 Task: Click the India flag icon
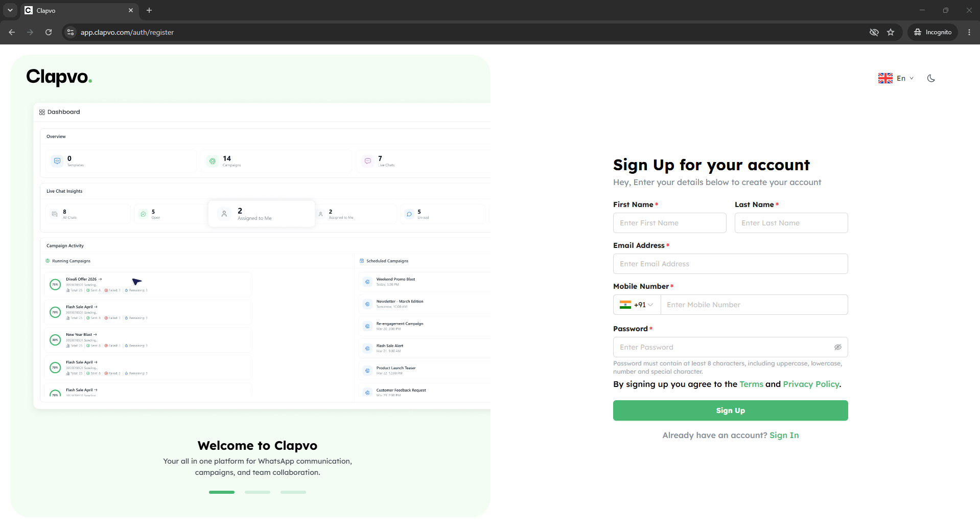625,305
